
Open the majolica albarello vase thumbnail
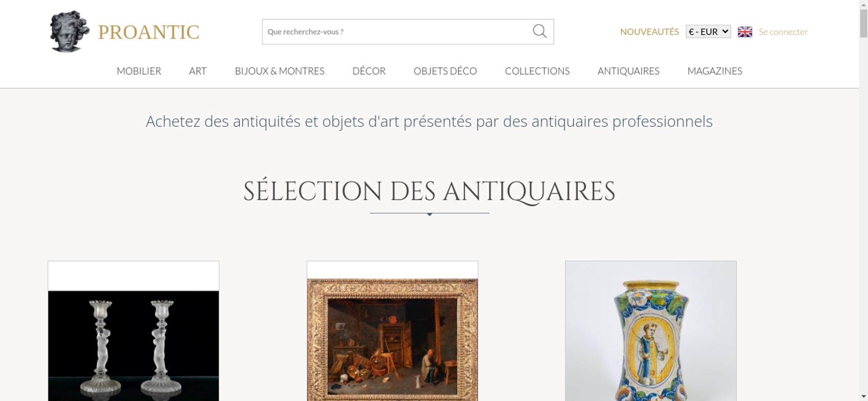(x=651, y=331)
